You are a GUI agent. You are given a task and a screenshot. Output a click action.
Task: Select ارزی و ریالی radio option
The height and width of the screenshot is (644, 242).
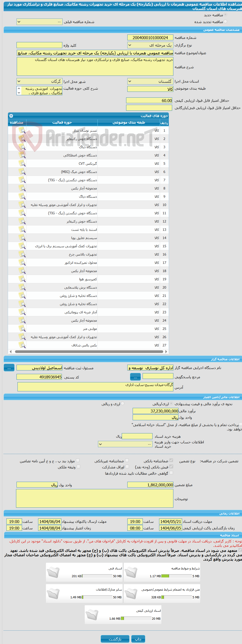coord(122,404)
